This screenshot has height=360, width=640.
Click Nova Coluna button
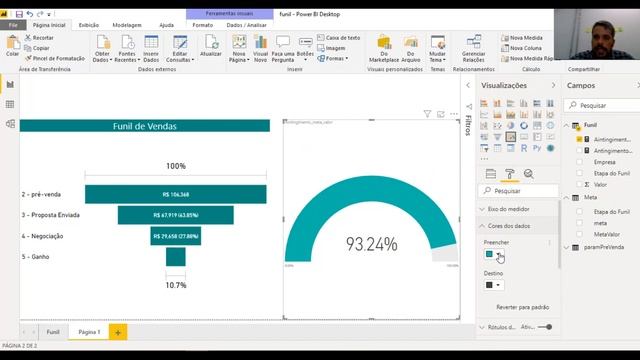pos(522,48)
